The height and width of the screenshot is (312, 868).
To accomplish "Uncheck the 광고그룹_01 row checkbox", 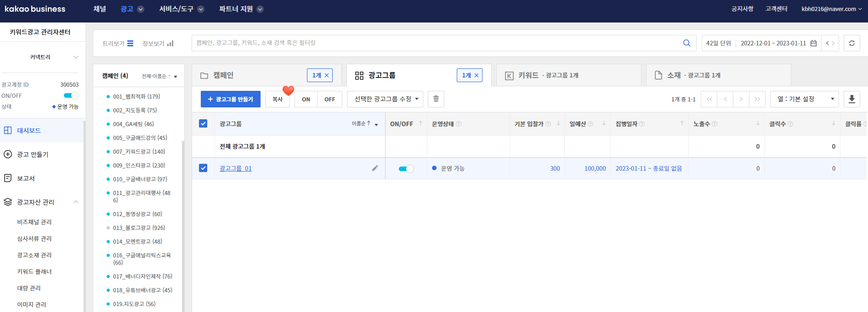I will click(x=203, y=168).
